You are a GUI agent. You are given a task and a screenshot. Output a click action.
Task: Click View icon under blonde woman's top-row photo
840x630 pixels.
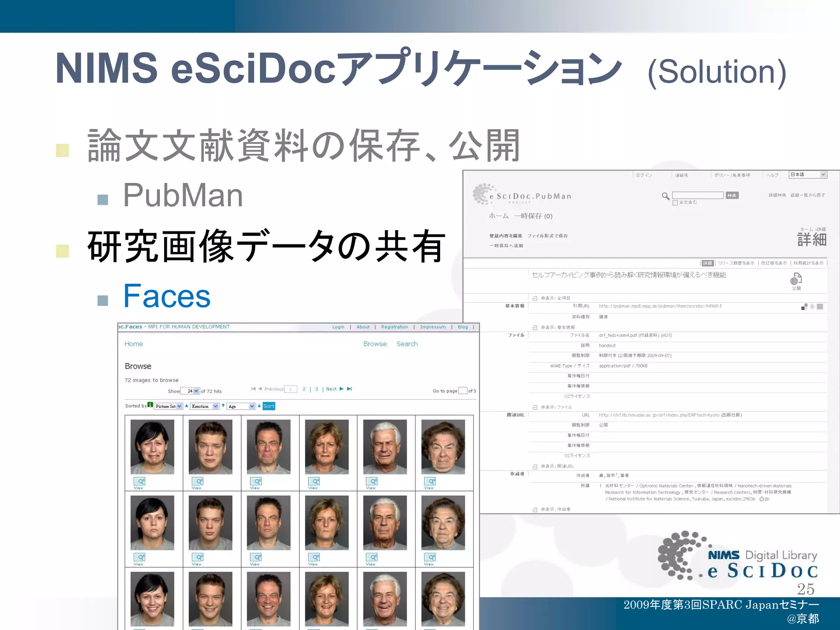[314, 481]
